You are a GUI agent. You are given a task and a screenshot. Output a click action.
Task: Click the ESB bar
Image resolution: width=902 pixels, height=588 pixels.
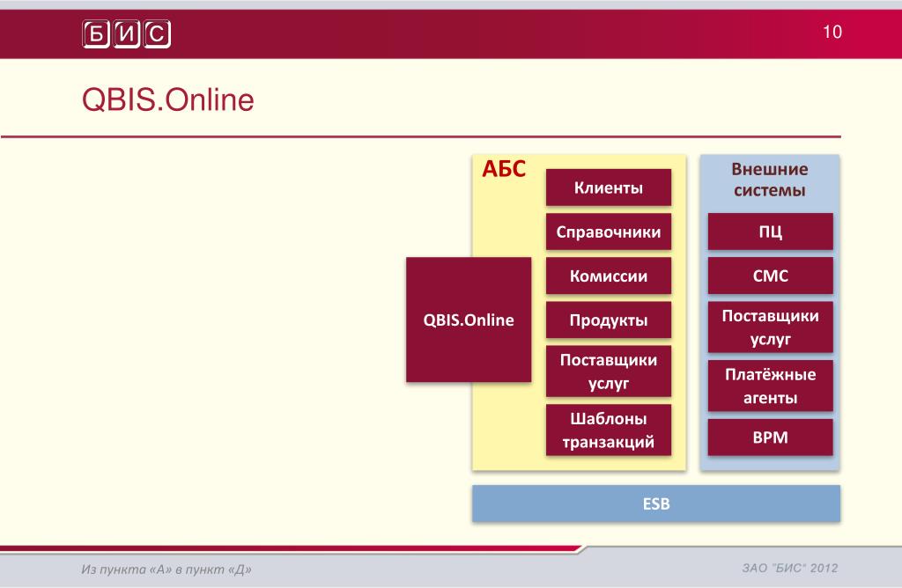click(x=656, y=503)
